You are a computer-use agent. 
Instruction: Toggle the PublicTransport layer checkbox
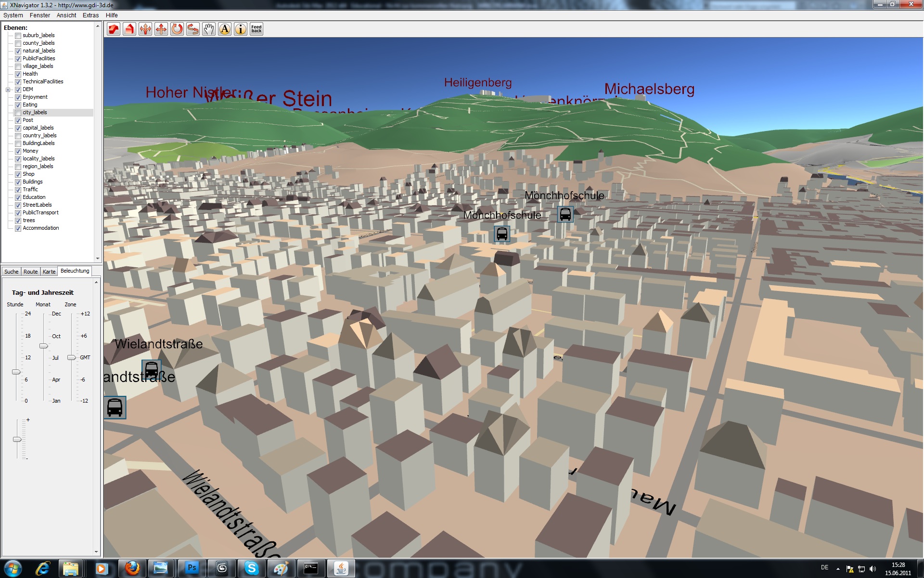[18, 213]
